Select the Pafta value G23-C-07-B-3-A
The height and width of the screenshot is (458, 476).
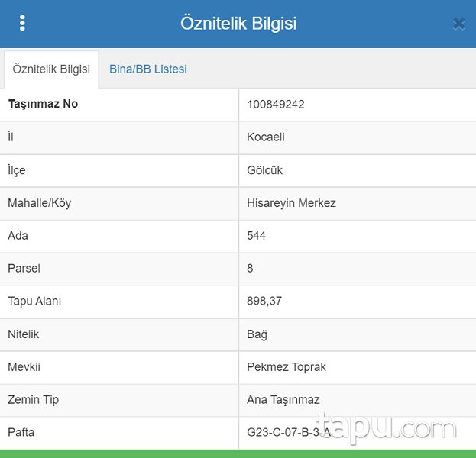click(288, 433)
